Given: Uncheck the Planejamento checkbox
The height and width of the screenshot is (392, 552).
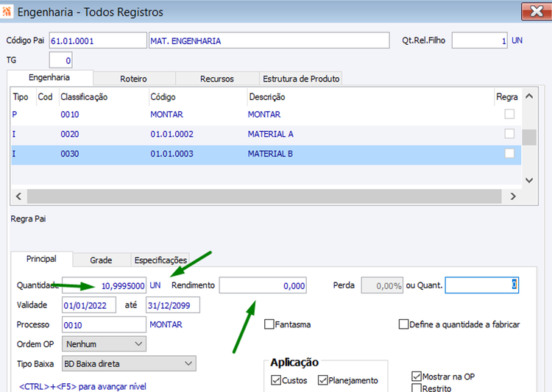Looking at the screenshot, I should (322, 380).
